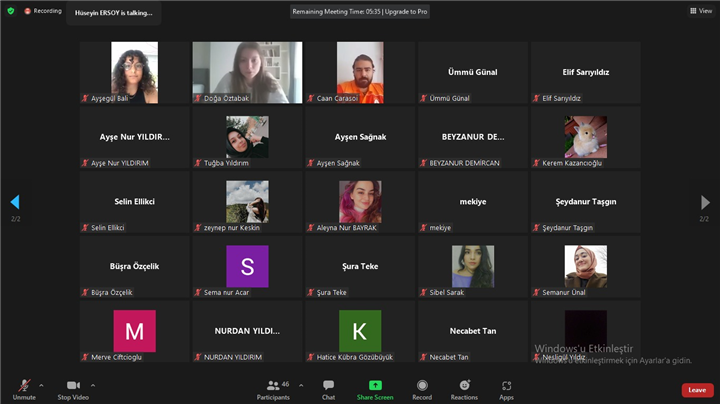The height and width of the screenshot is (404, 720).
Task: Select Neslıgül Yıldız dark tile
Action: point(586,331)
